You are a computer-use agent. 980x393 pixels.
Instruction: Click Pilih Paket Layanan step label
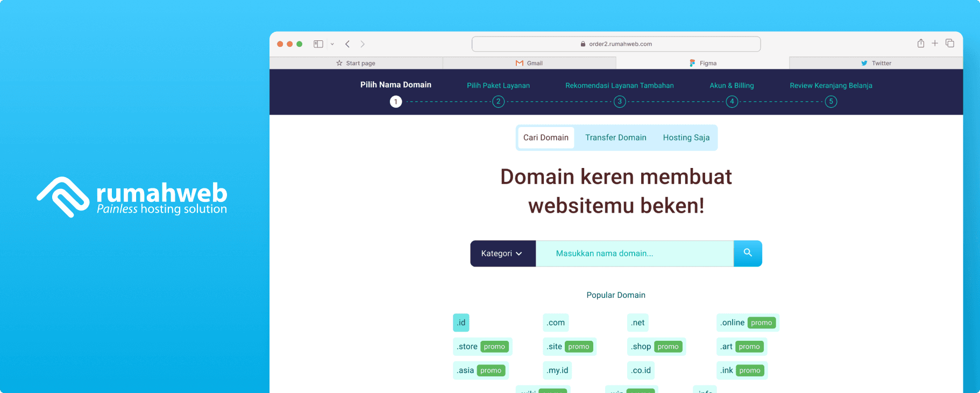[498, 86]
